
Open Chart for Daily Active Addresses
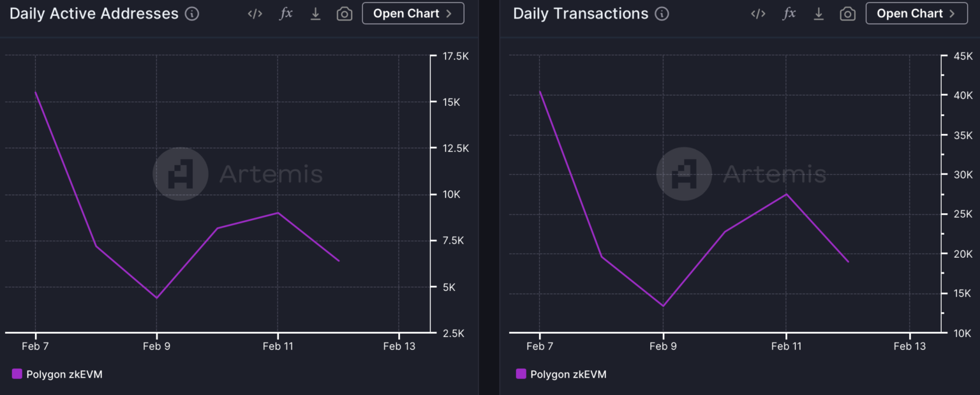point(413,13)
